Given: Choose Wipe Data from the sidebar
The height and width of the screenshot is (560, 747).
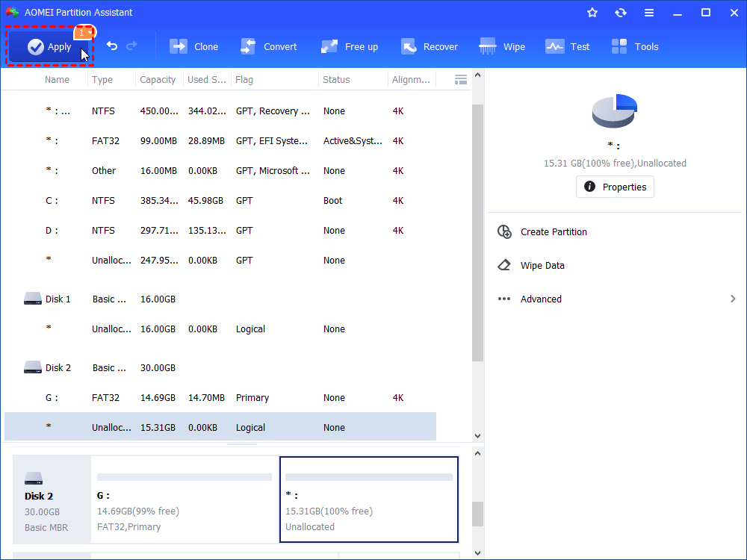Looking at the screenshot, I should point(542,265).
